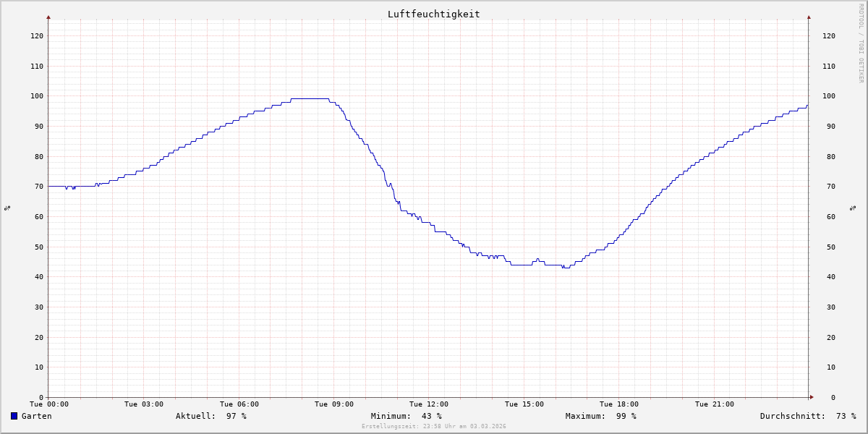Image resolution: width=868 pixels, height=434 pixels.
Task: Click the Durchschnitt 73 % statistic
Action: point(807,416)
